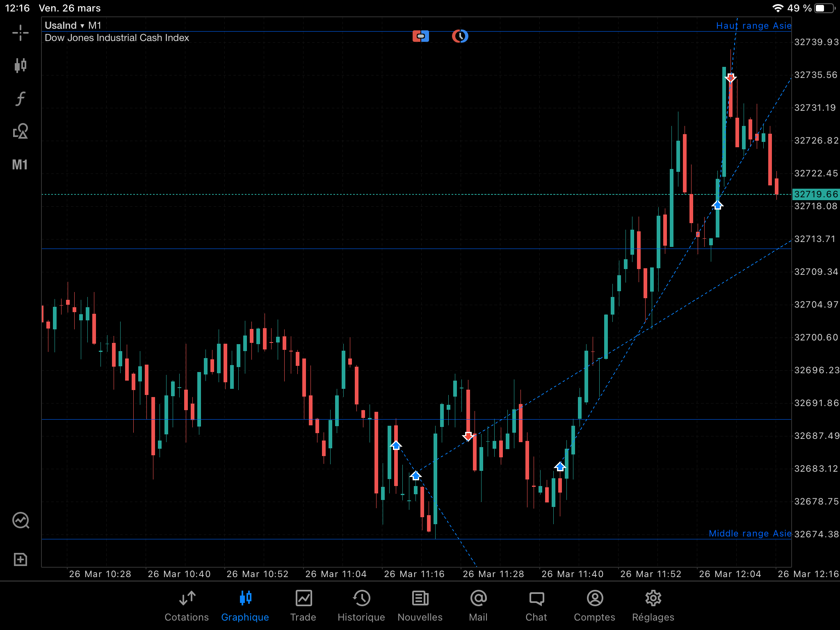The height and width of the screenshot is (630, 840).
Task: Activate the crosshair cursor tool
Action: [20, 33]
